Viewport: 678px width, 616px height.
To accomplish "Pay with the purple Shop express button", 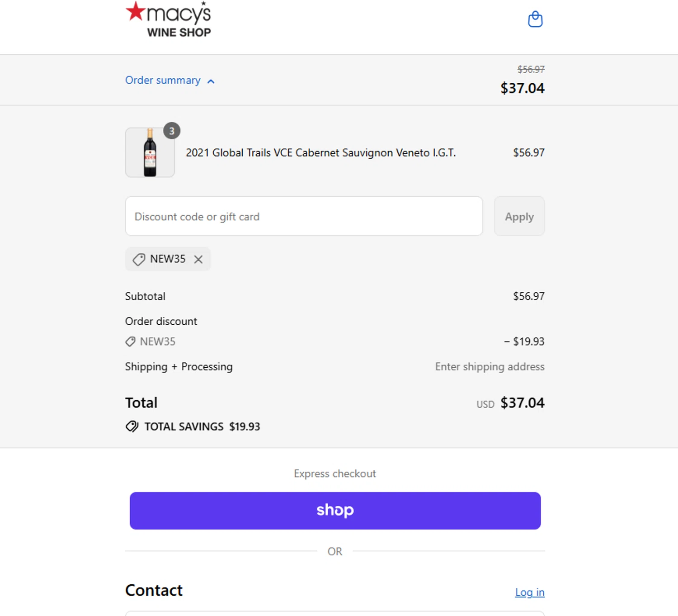I will 335,511.
